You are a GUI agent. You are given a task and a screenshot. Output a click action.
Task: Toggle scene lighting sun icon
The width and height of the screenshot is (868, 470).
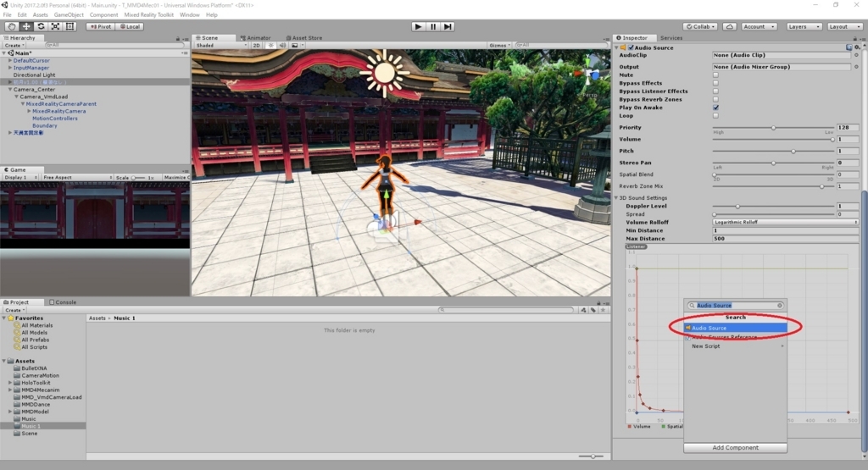coord(270,46)
